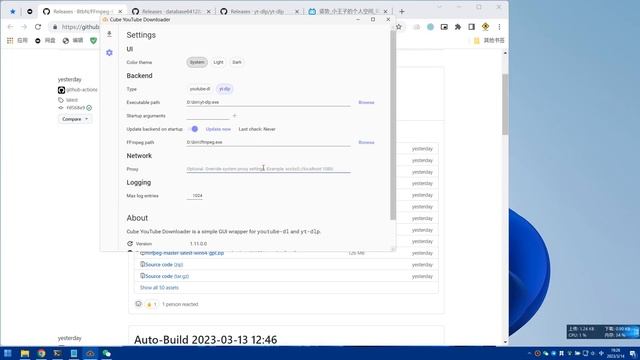Click the FFmpeg path text field
Image resolution: width=640 pixels, height=360 pixels.
click(x=268, y=142)
